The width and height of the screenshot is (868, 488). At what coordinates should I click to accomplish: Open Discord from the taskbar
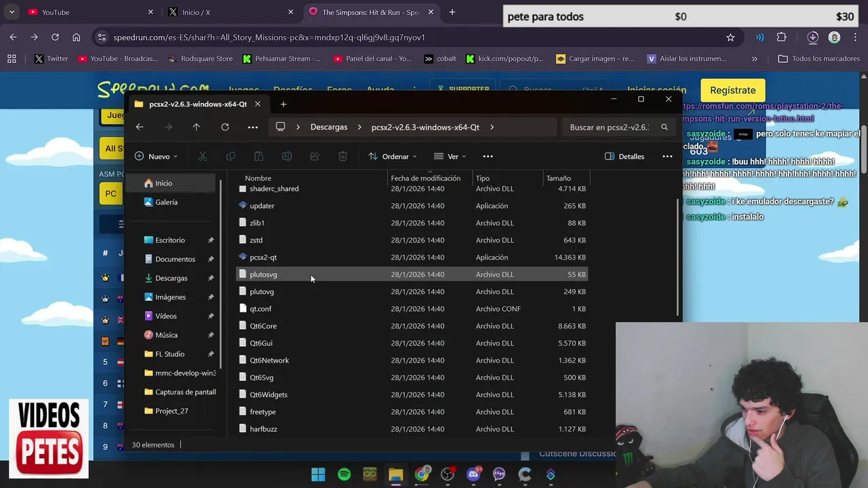[473, 474]
